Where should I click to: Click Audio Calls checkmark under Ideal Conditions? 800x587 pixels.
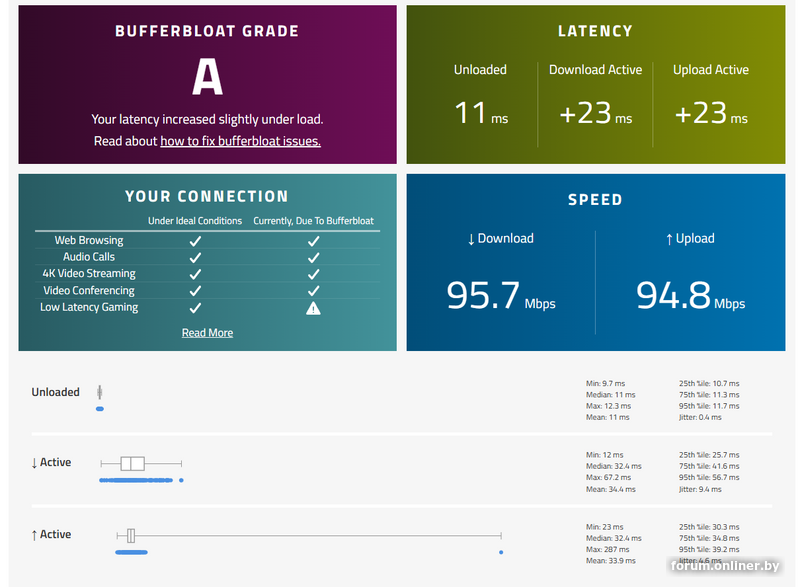click(195, 258)
